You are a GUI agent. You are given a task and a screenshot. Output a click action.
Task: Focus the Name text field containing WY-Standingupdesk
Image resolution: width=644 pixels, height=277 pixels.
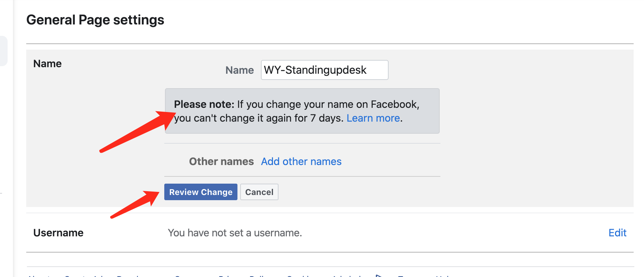pyautogui.click(x=324, y=70)
